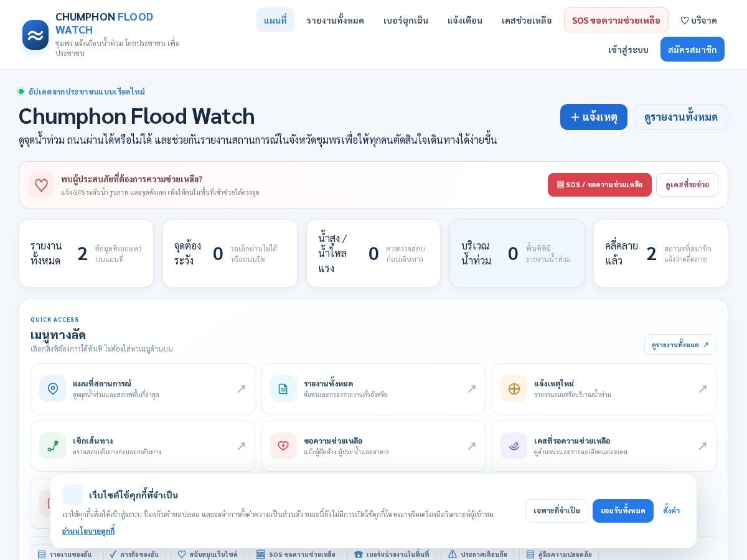
Task: Open the แผนที่ nav tab
Action: (x=275, y=20)
